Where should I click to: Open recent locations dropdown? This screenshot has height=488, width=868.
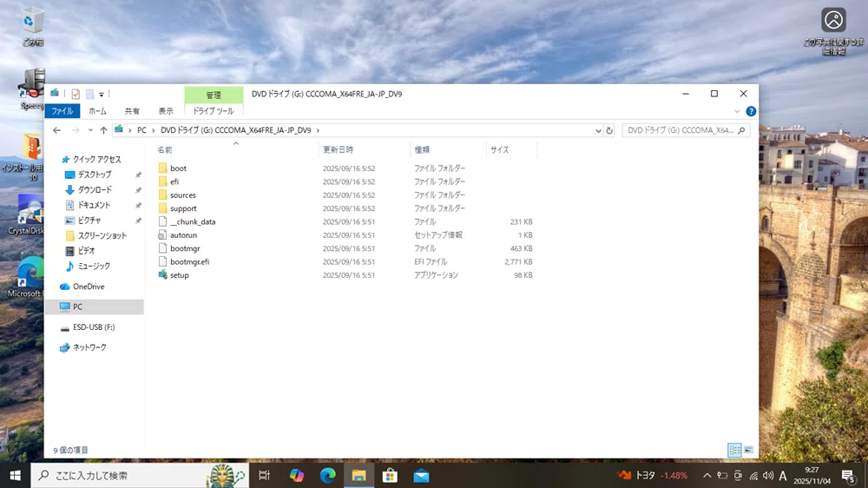coord(90,130)
